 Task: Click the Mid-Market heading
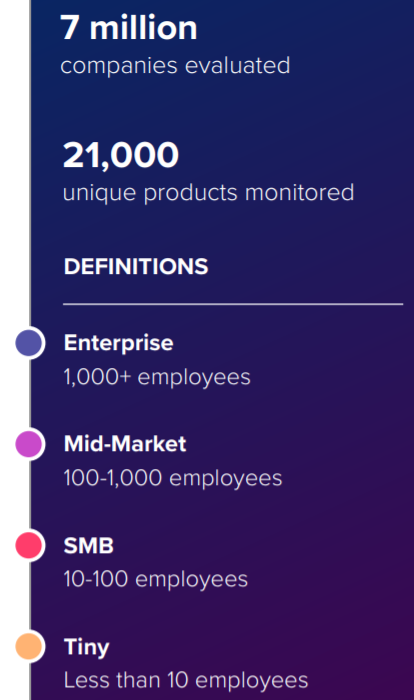[x=125, y=444]
